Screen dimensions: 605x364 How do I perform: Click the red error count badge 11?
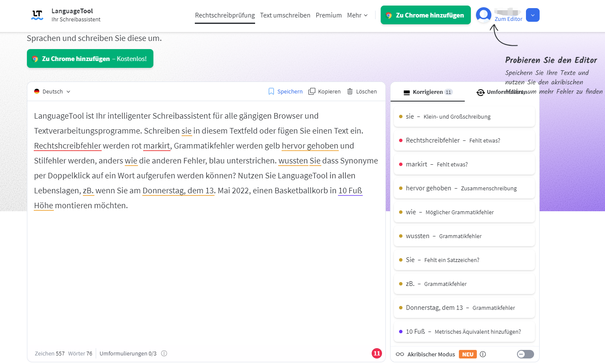[377, 353]
